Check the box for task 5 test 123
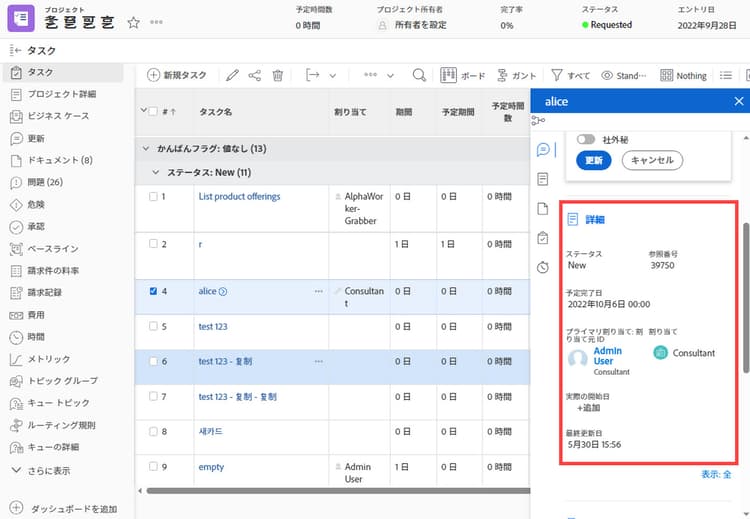The height and width of the screenshot is (519, 750). click(153, 326)
